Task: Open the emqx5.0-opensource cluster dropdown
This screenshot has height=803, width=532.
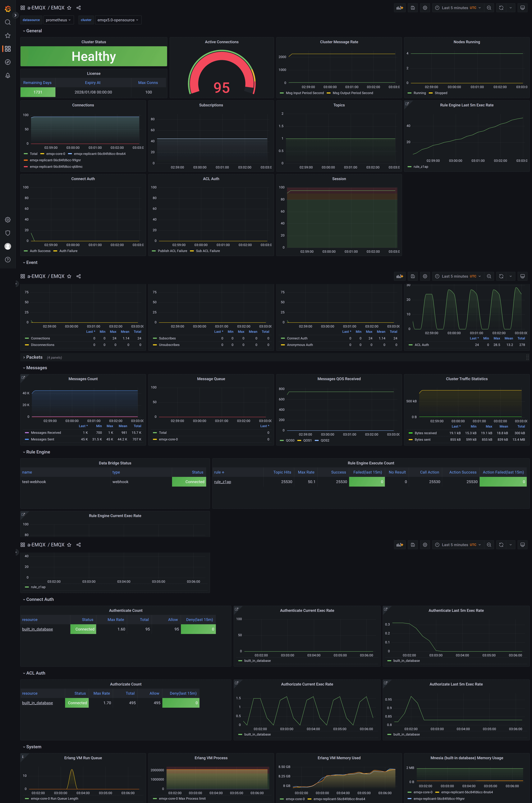Action: pos(118,20)
